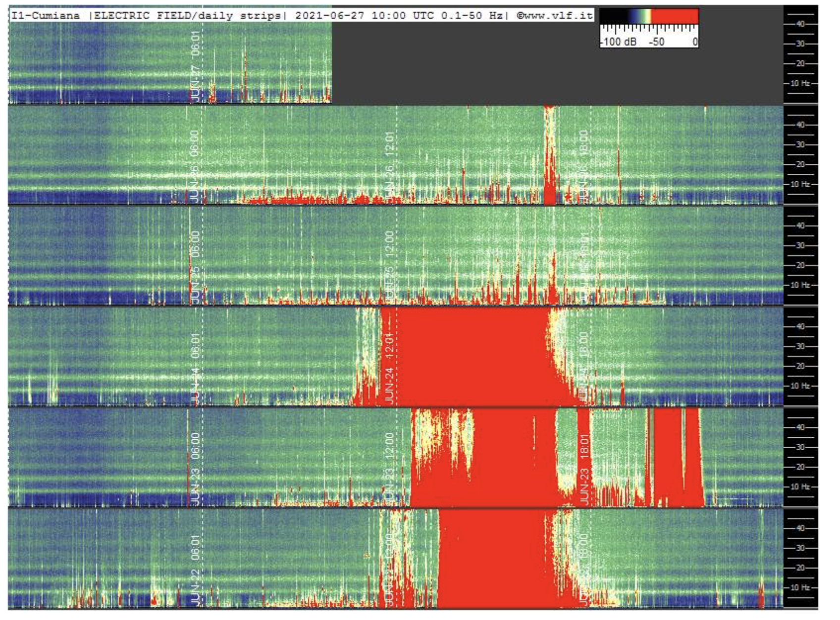
Task: Click the 20 tick on June 23 frequency axis
Action: coord(800,467)
